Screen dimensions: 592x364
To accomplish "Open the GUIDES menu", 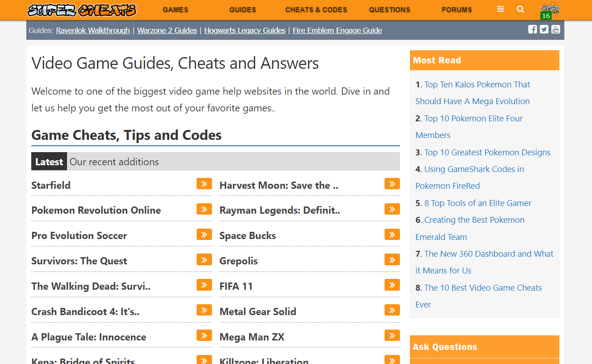I will [x=243, y=10].
